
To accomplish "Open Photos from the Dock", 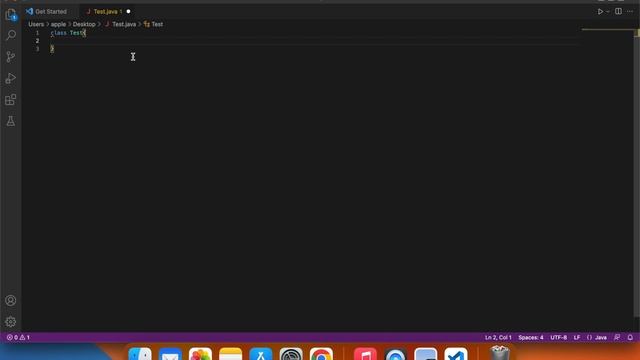I will 200,353.
